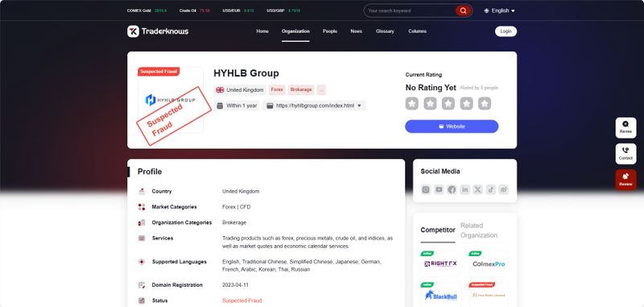Click the Country row icon in Profile

(142, 192)
